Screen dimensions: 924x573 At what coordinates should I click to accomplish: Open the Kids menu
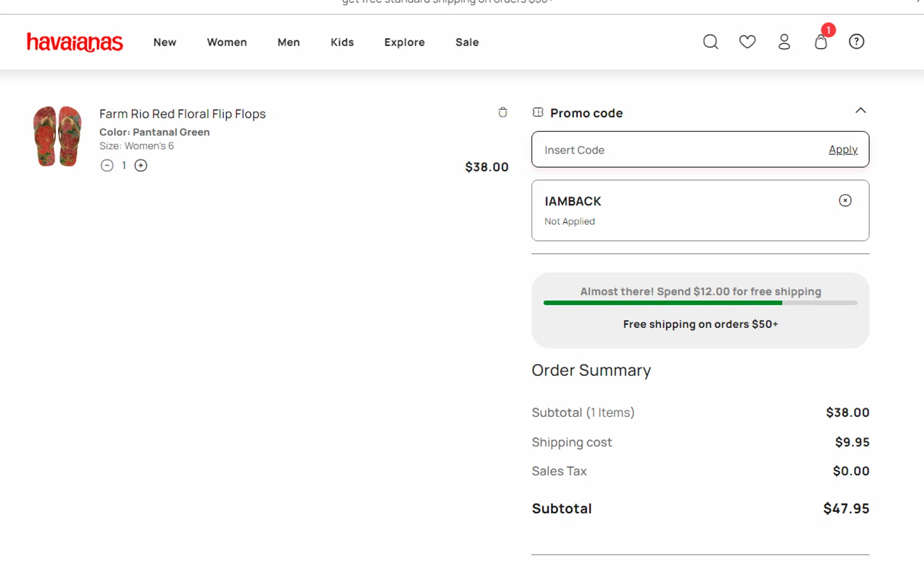(342, 42)
